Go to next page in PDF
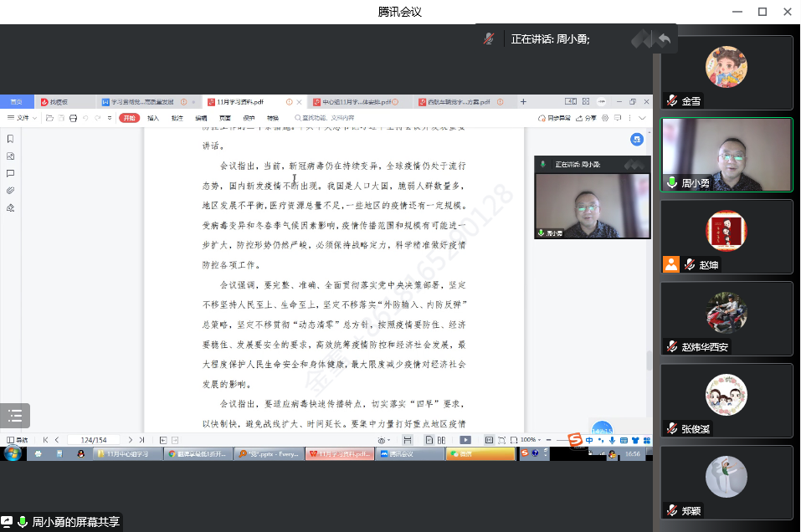This screenshot has height=532, width=801. (x=130, y=439)
